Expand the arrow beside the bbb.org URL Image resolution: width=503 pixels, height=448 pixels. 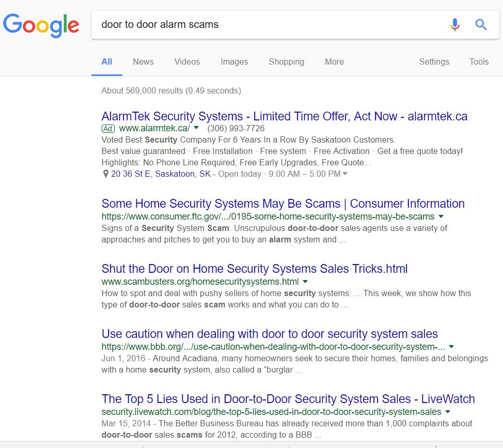coord(451,347)
